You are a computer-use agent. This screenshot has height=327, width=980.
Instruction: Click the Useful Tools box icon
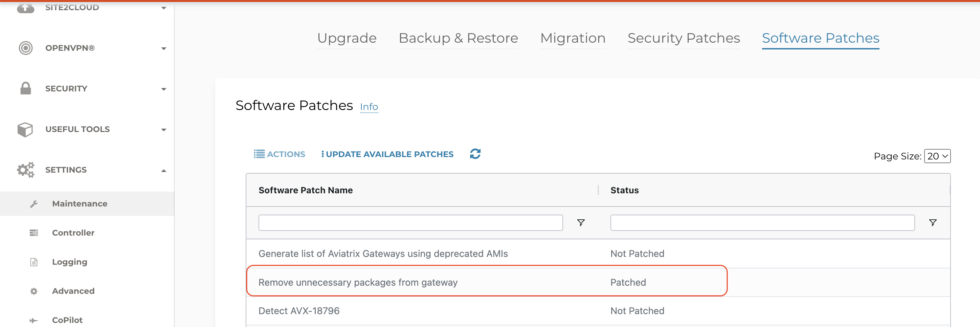pos(25,129)
